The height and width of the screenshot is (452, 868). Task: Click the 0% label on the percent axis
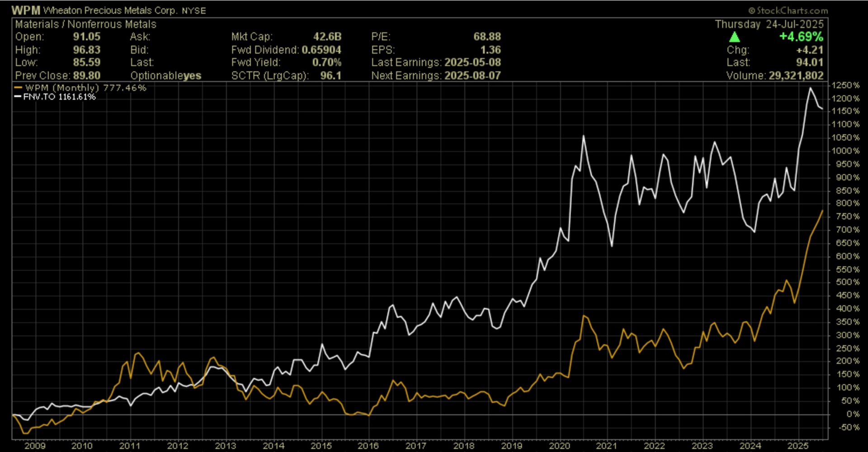tap(853, 414)
